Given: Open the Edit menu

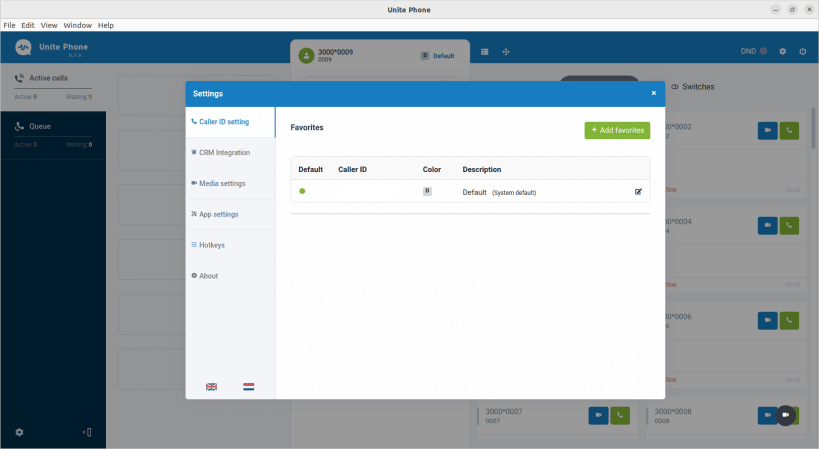Looking at the screenshot, I should 28,25.
